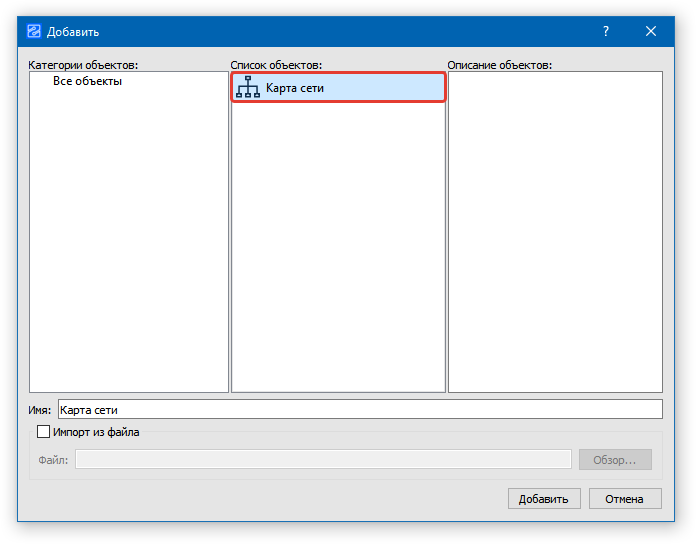Click the Список объектов label
This screenshot has height=544, width=696.
pyautogui.click(x=276, y=65)
